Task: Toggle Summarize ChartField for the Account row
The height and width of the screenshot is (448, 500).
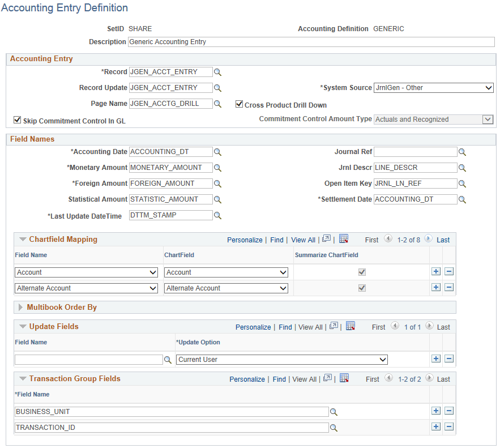Action: pos(361,271)
